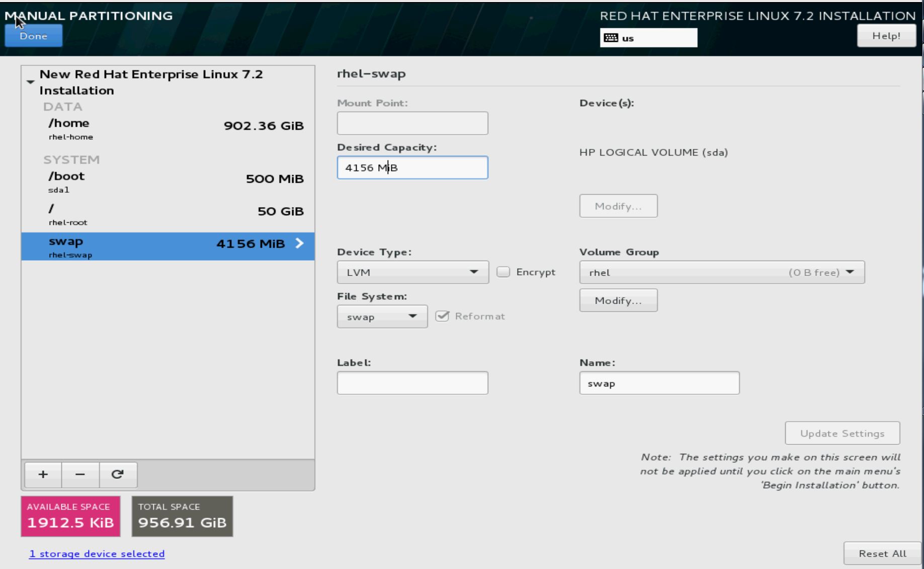
Task: Click the HP LOGICAL VOLUME (sda) text
Action: pos(653,152)
